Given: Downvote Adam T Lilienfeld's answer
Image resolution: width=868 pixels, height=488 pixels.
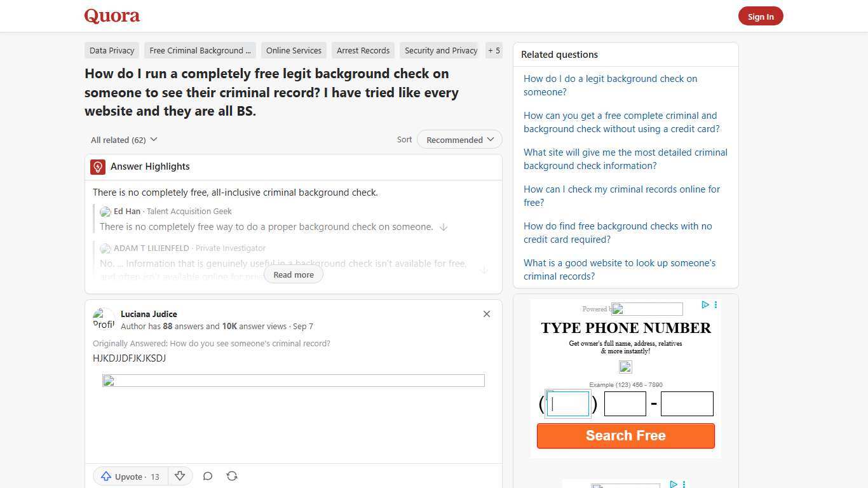Looking at the screenshot, I should 484,269.
